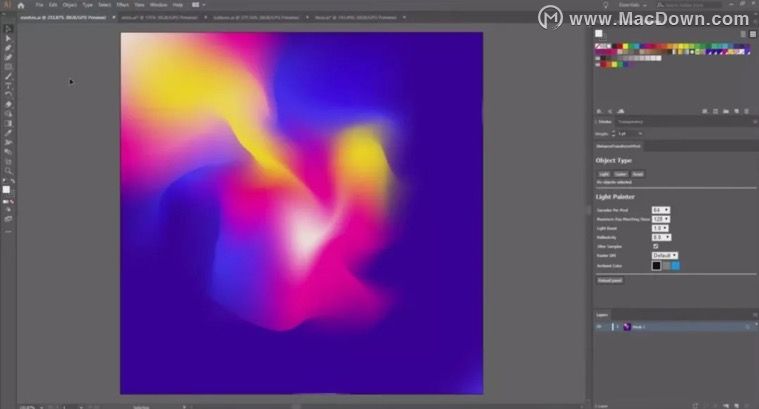Select the Type tool
This screenshot has height=409, width=759.
tap(8, 86)
